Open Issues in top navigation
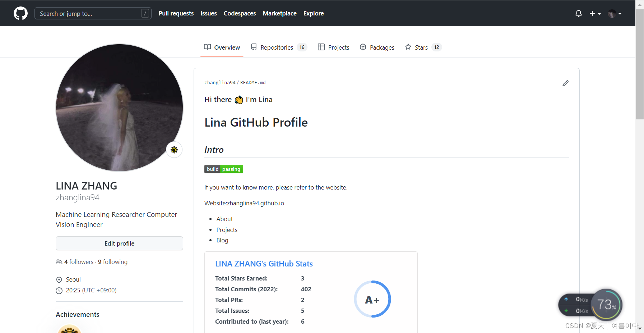 point(209,13)
